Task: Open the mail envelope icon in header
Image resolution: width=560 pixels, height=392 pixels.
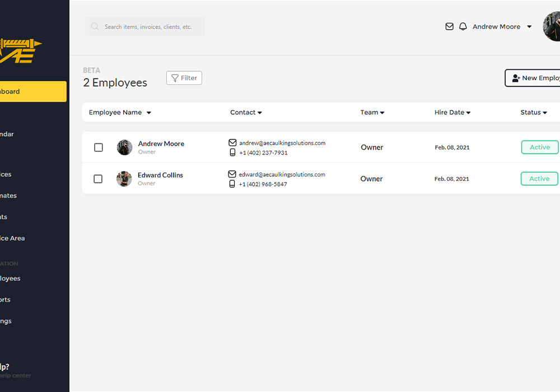Action: click(x=449, y=26)
